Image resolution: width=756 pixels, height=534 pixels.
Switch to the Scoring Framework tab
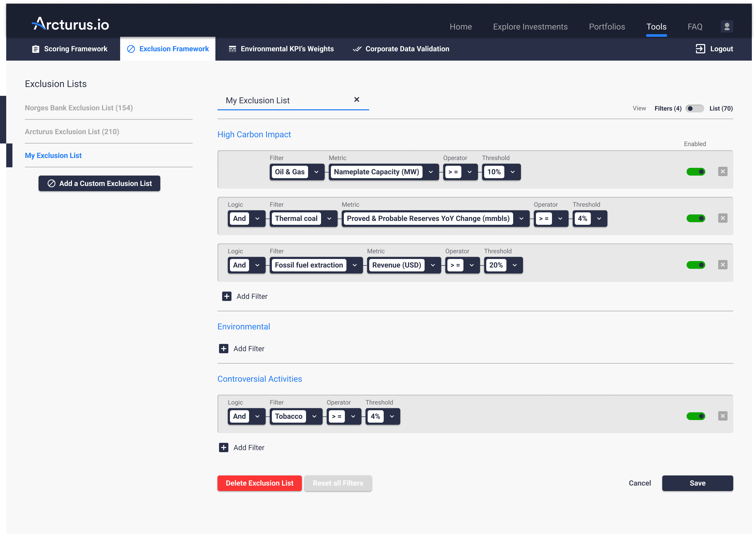(69, 49)
